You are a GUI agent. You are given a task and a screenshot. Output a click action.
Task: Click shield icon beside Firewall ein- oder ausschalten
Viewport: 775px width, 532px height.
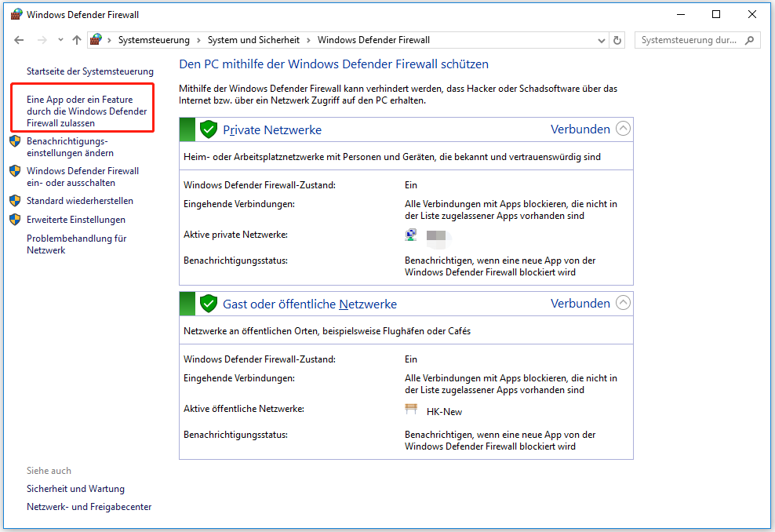pos(16,170)
